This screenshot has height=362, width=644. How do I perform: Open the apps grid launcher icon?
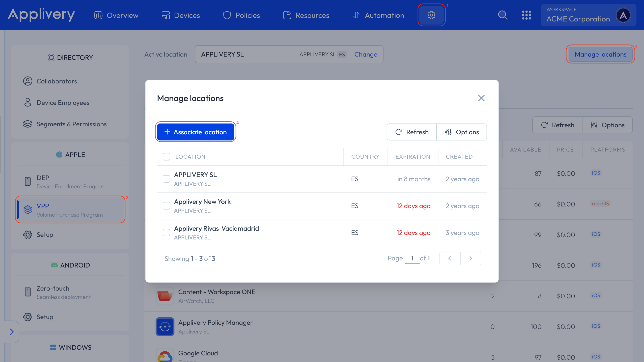(x=526, y=15)
